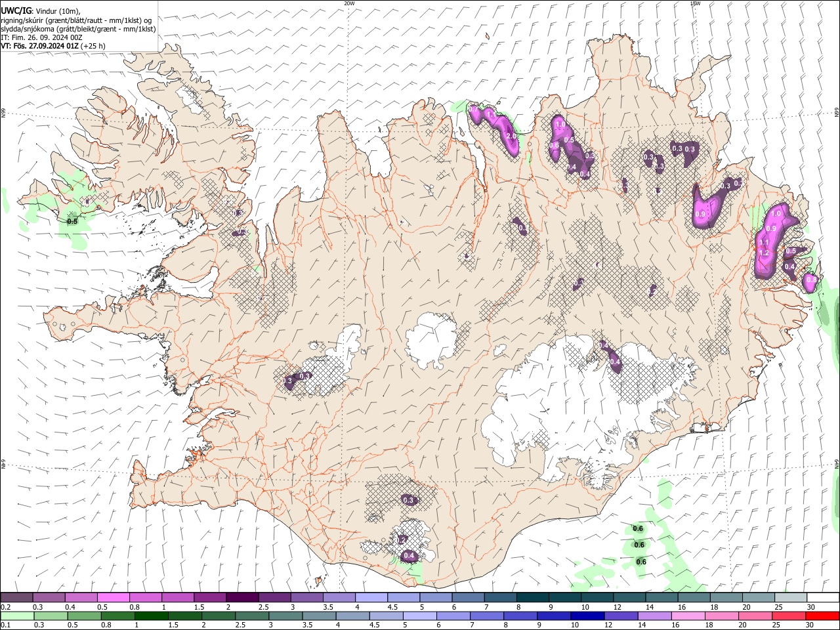Click the '(+25 h)' forecast offset text
Screen dimensions: 840x630
[x=93, y=47]
